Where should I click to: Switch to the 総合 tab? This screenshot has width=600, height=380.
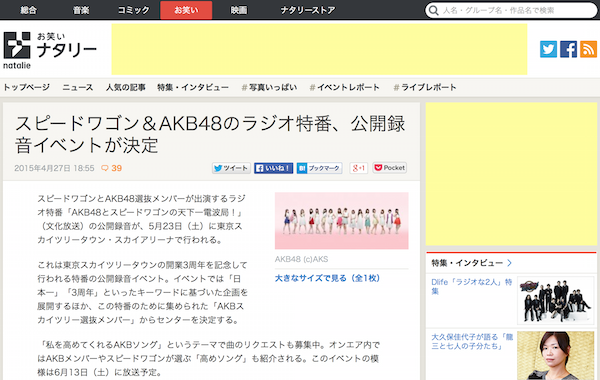click(29, 10)
